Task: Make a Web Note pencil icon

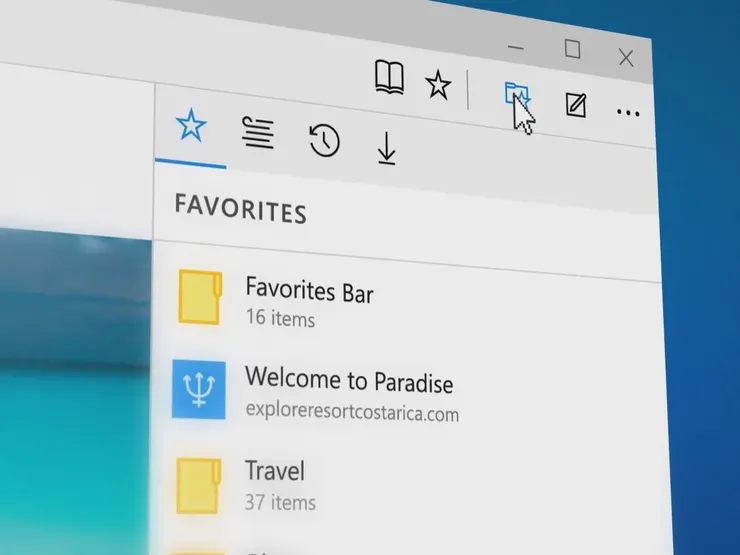Action: point(576,105)
